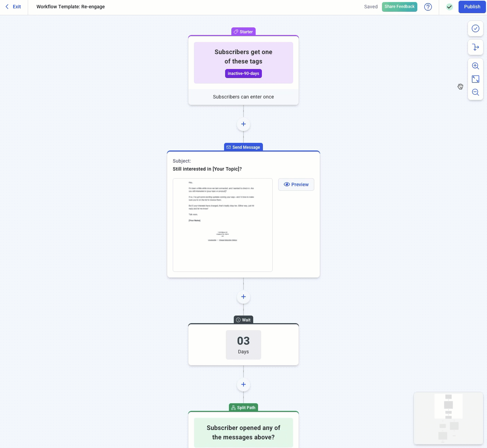Open the add-step menu after the Wait node
The width and height of the screenshot is (487, 448).
click(243, 385)
